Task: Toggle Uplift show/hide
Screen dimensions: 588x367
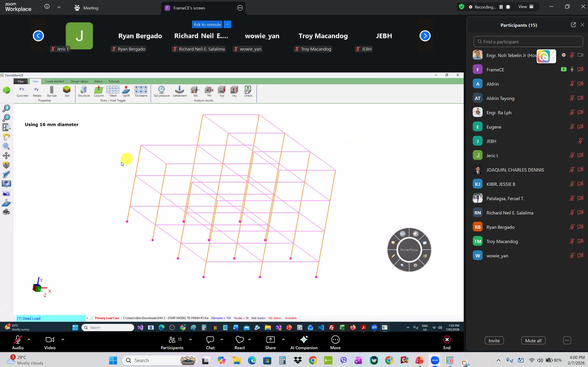Action: click(x=126, y=92)
